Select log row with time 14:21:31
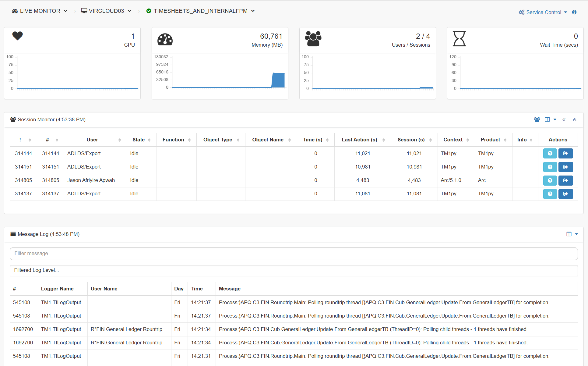Image resolution: width=588 pixels, height=366 pixels. click(294, 356)
